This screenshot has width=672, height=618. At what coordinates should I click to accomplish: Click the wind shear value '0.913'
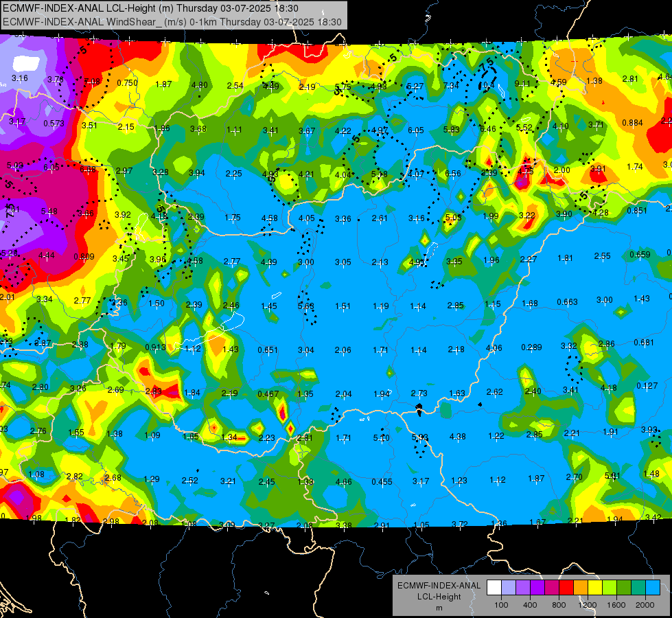[x=155, y=347]
